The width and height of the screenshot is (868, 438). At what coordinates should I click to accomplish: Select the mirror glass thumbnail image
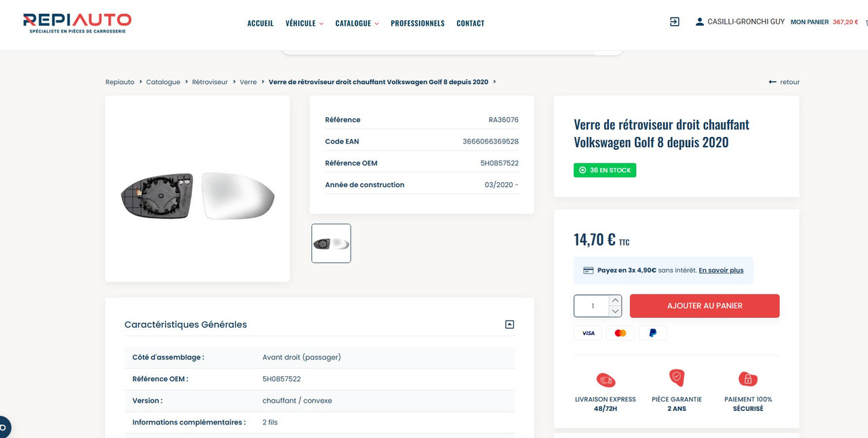[x=331, y=243]
